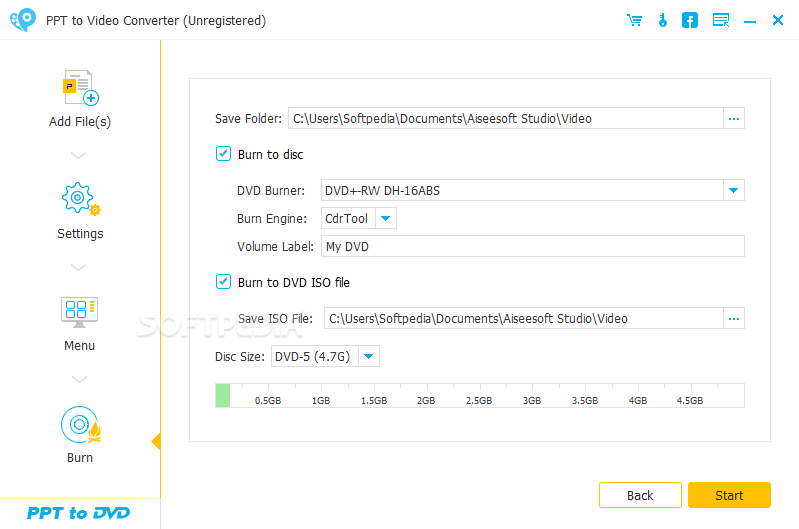
Task: Click the 1GB mark on capacity bar
Action: coord(321,401)
